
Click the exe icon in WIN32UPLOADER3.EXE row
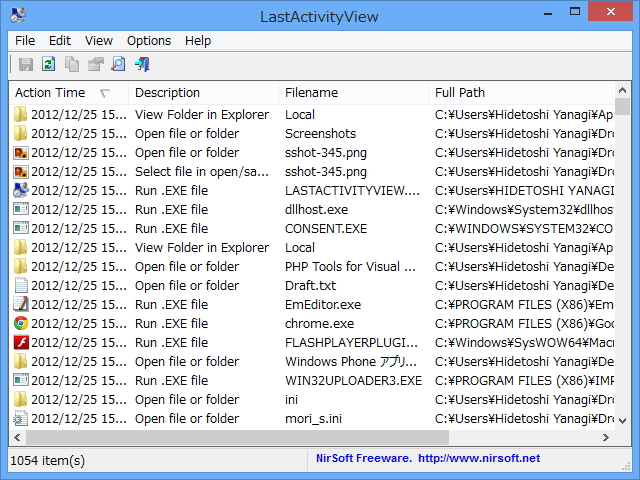click(20, 380)
